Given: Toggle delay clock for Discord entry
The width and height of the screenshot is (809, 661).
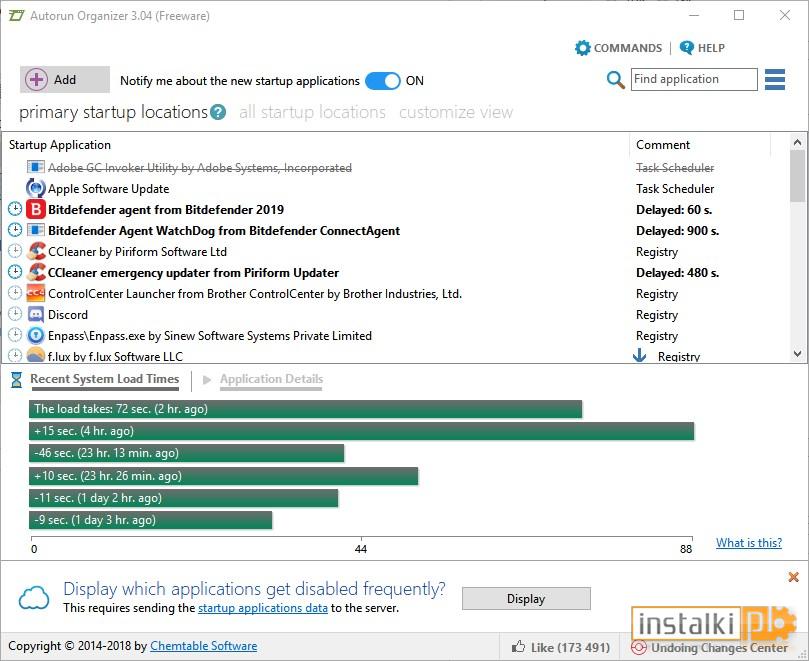Looking at the screenshot, I should pos(15,314).
